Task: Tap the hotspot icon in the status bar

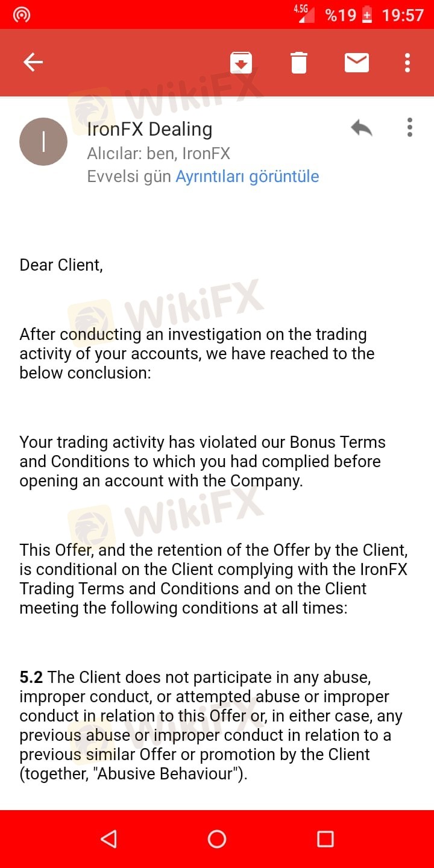Action: pyautogui.click(x=22, y=14)
